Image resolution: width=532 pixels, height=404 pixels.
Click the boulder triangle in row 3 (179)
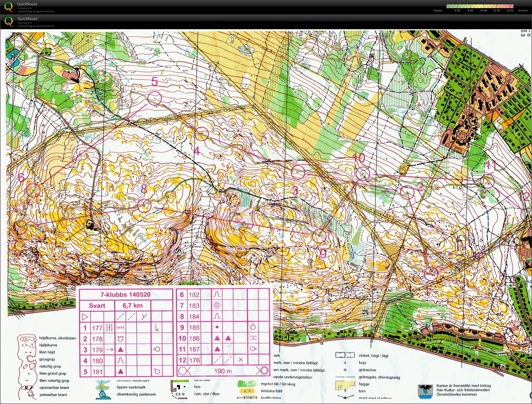[120, 350]
